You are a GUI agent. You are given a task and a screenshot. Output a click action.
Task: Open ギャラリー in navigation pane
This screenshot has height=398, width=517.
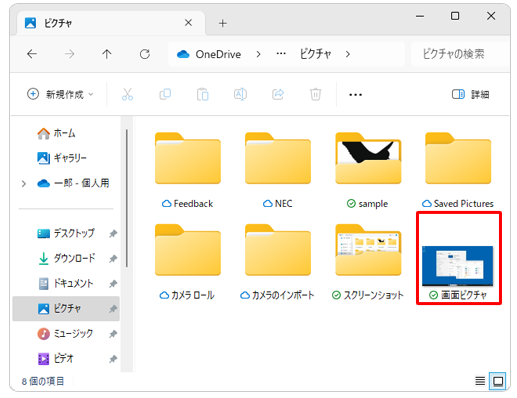click(62, 158)
